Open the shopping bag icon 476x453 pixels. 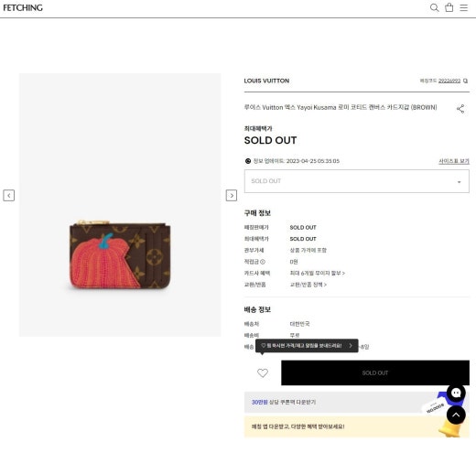[x=449, y=7]
